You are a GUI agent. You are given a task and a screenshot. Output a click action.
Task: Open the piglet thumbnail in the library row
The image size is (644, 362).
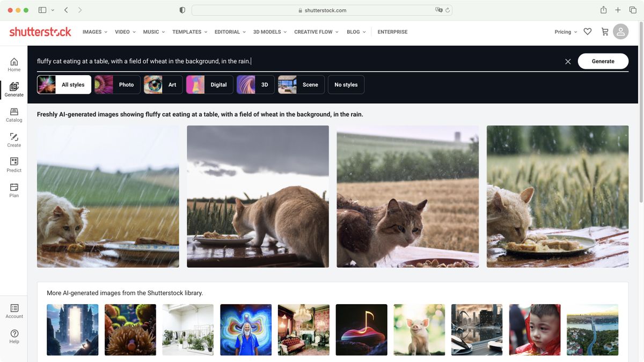click(x=419, y=329)
